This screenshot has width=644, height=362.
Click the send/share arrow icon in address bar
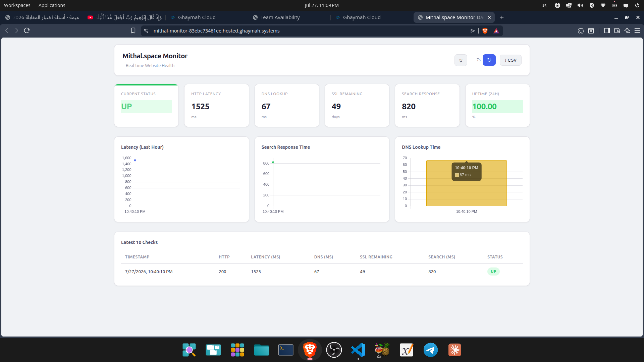(x=473, y=31)
